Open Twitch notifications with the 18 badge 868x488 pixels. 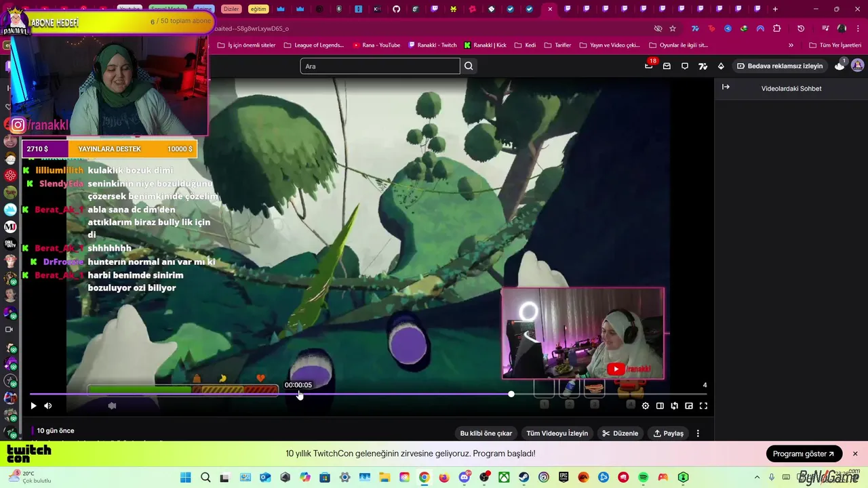(x=649, y=66)
